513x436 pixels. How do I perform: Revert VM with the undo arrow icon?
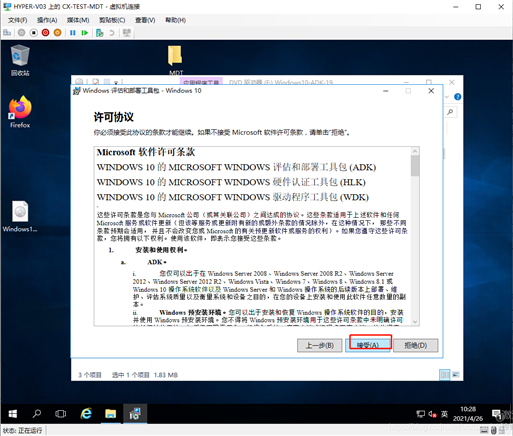(x=112, y=33)
